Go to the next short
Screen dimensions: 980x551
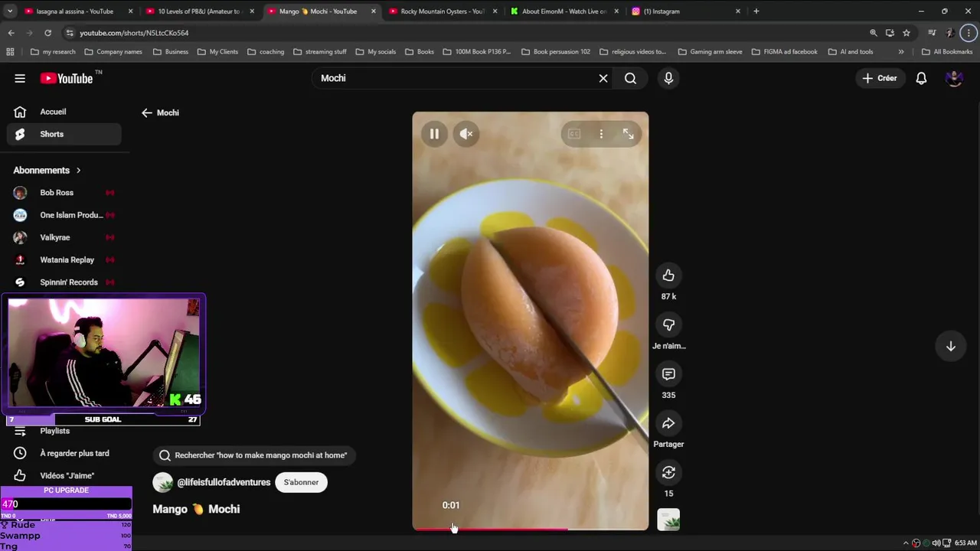(950, 346)
